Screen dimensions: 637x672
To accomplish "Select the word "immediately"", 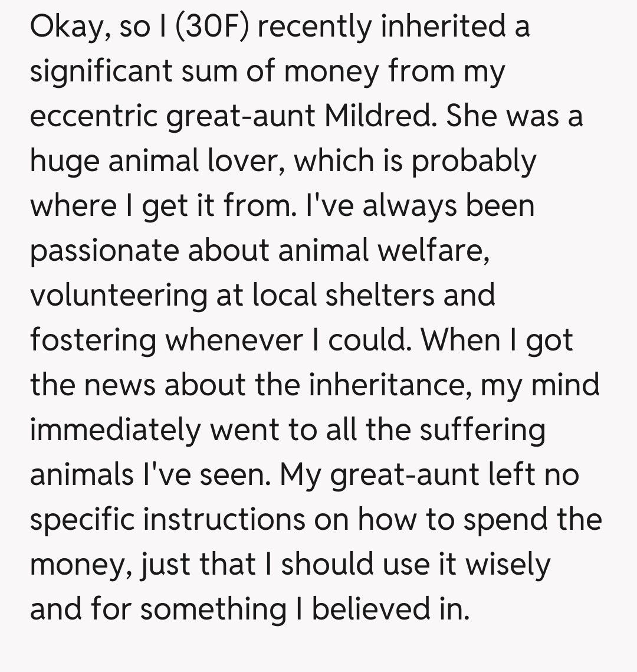I will click(x=114, y=430).
